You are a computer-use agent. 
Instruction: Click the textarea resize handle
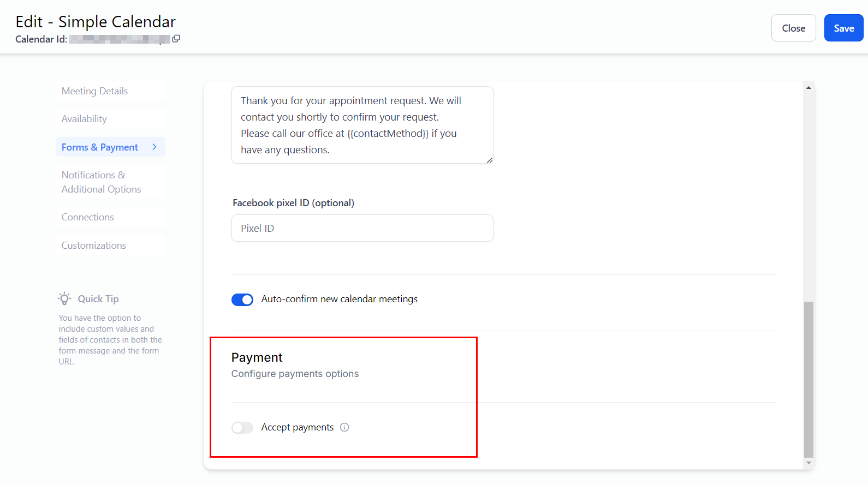point(490,160)
